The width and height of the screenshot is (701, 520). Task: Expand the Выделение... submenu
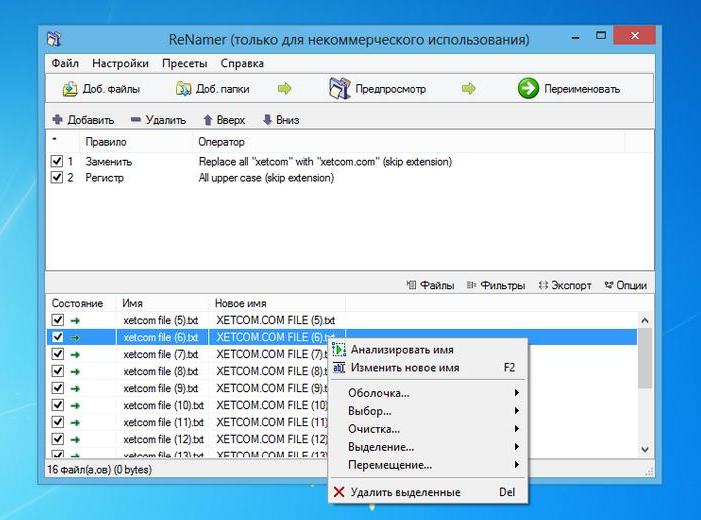point(428,447)
